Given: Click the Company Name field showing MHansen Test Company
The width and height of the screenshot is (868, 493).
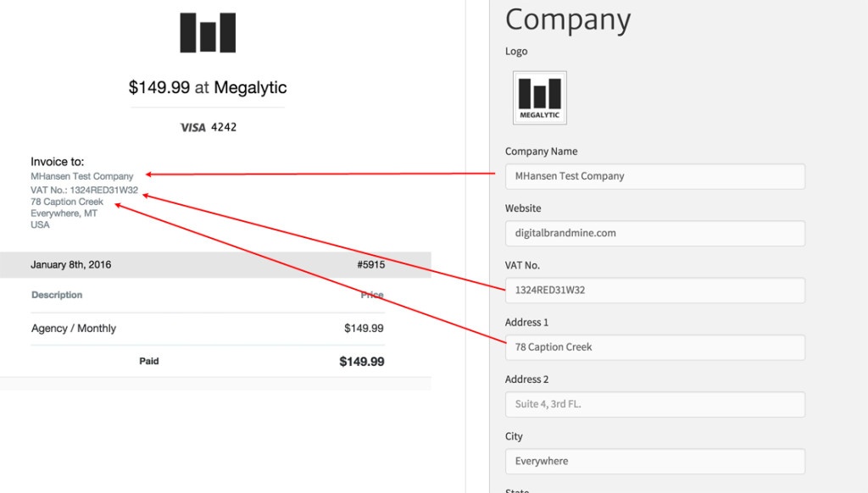Looking at the screenshot, I should point(654,176).
